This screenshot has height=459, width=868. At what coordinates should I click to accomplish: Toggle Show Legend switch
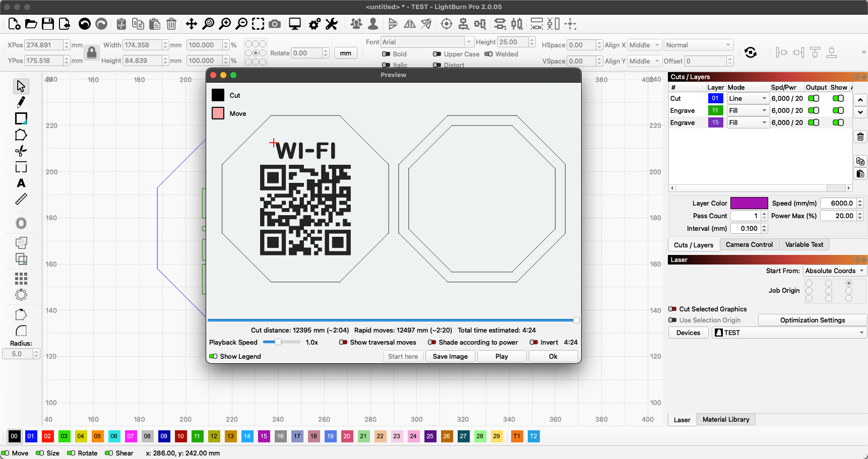point(214,357)
